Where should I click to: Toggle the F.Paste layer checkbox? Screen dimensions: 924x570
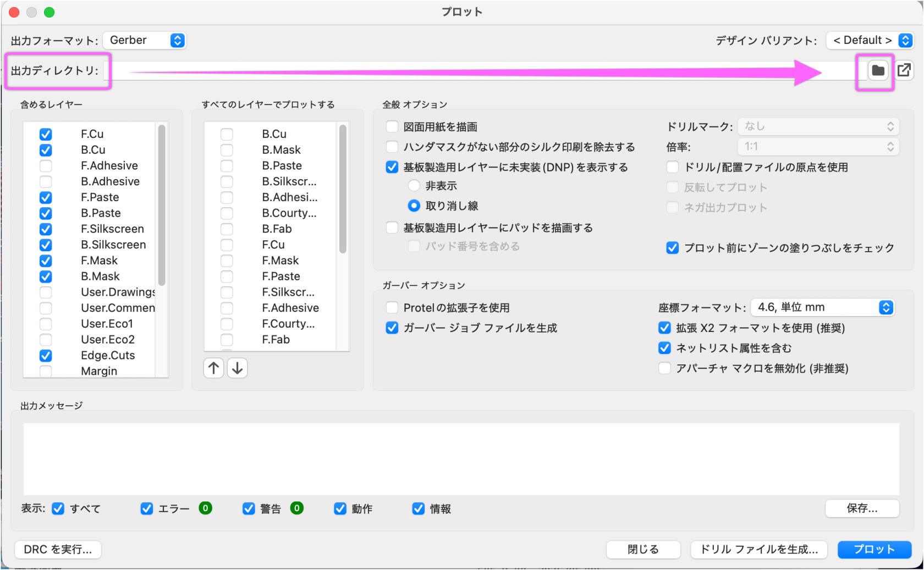pos(46,197)
